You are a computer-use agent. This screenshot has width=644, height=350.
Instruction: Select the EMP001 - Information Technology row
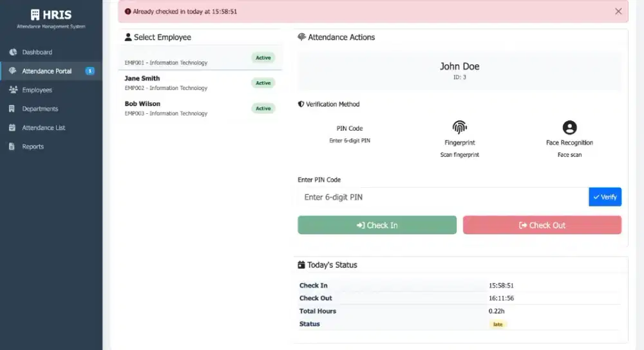[x=200, y=57]
